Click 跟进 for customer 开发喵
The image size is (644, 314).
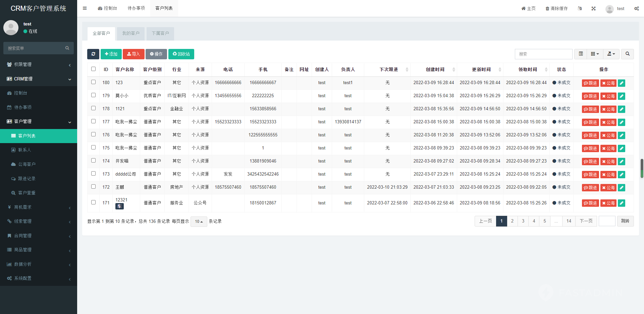click(x=590, y=161)
